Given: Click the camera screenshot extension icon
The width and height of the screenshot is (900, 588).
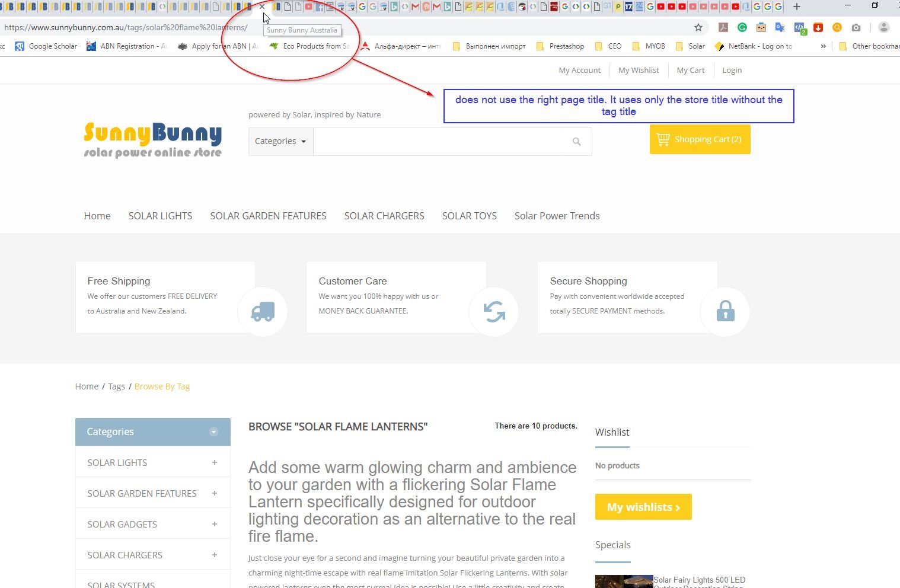Looking at the screenshot, I should pyautogui.click(x=856, y=27).
